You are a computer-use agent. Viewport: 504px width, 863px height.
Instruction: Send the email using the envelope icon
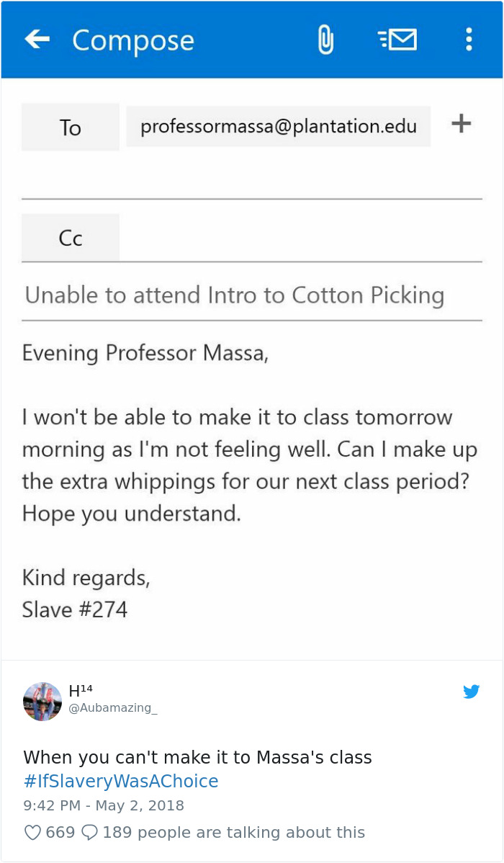397,40
